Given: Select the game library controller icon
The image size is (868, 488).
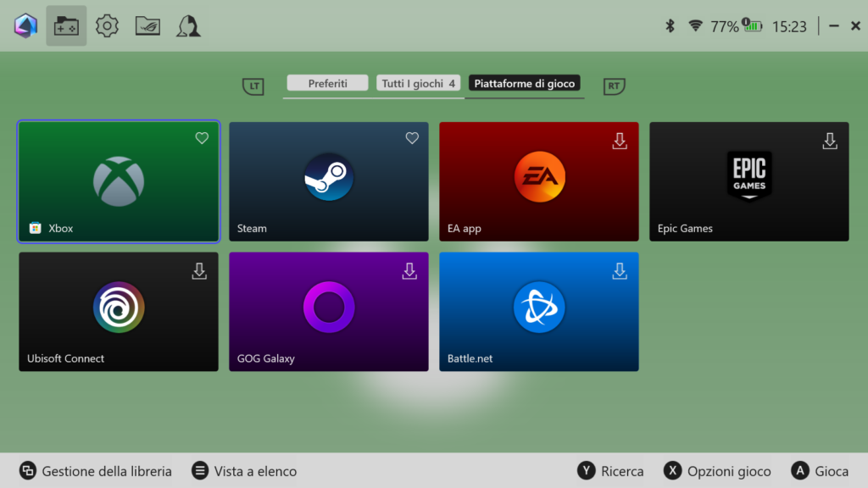Looking at the screenshot, I should point(66,26).
